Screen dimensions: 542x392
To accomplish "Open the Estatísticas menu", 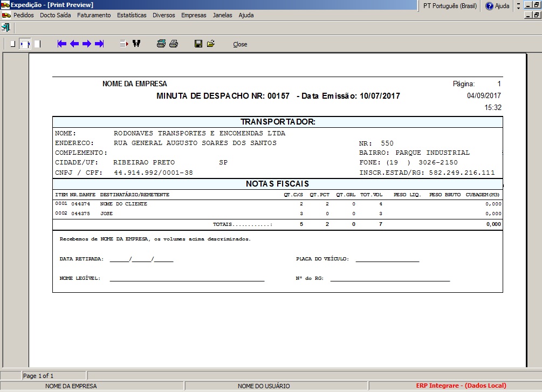I will tap(132, 15).
